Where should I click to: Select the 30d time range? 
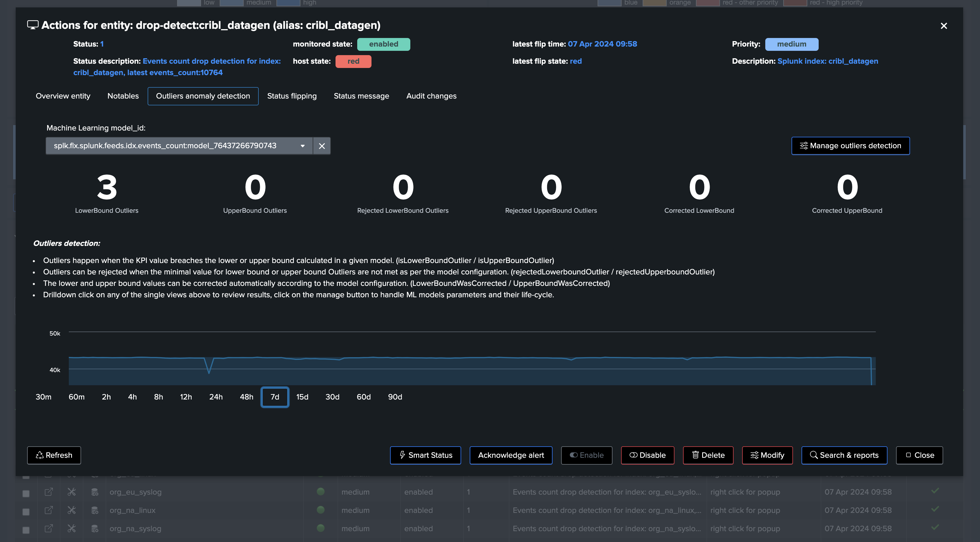coord(332,397)
